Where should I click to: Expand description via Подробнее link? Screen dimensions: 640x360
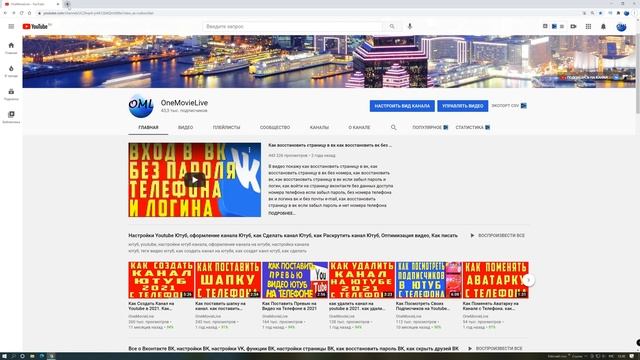pyautogui.click(x=282, y=213)
